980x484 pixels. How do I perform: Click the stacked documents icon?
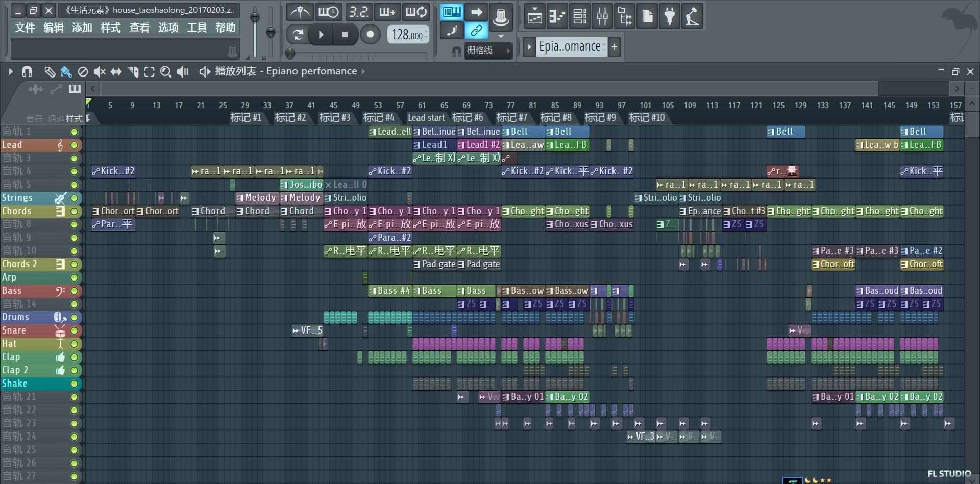647,16
